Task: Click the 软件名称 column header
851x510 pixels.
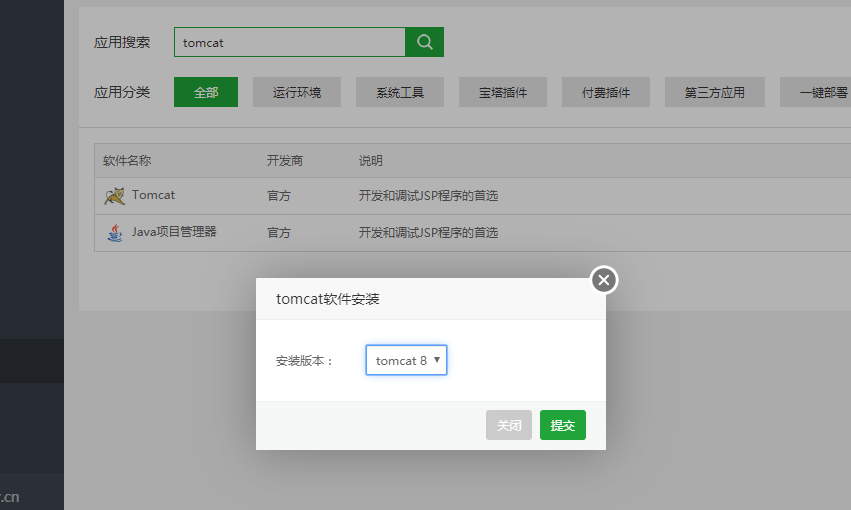Action: pos(127,161)
